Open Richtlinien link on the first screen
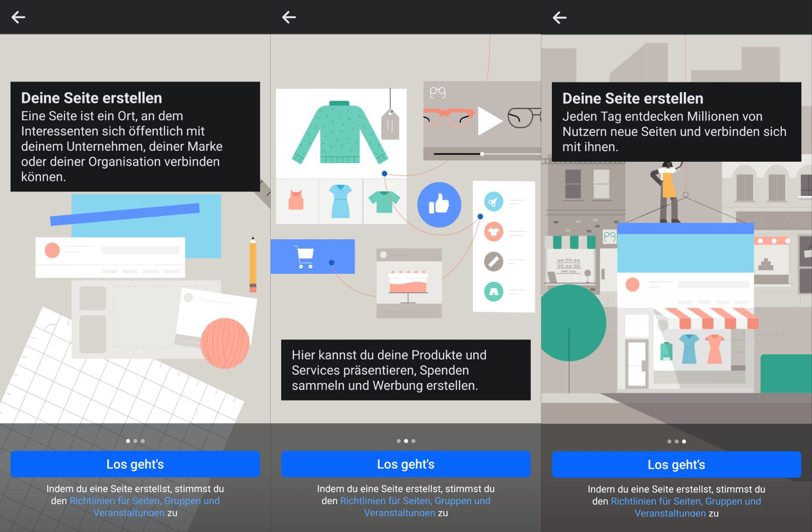This screenshot has height=532, width=812. [144, 507]
